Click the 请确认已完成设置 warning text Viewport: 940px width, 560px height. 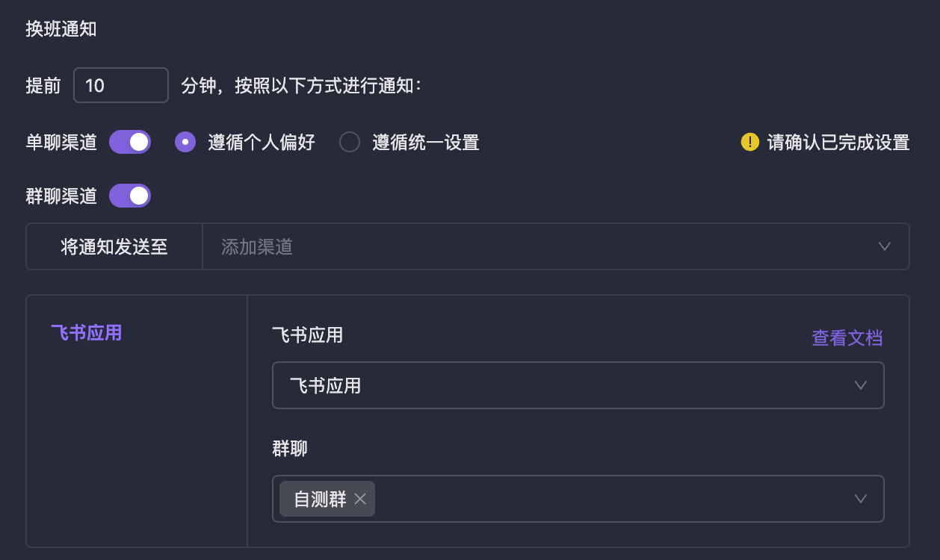[837, 142]
